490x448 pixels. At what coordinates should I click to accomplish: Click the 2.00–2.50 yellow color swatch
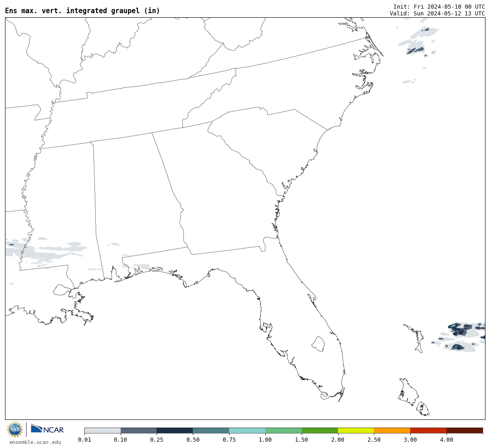coord(356,430)
